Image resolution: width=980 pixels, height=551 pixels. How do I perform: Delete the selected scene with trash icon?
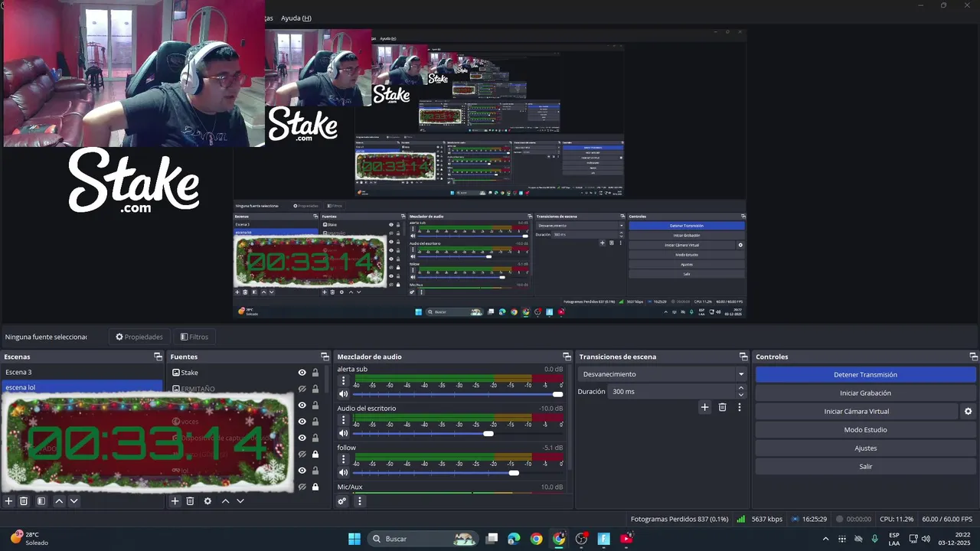coord(24,501)
